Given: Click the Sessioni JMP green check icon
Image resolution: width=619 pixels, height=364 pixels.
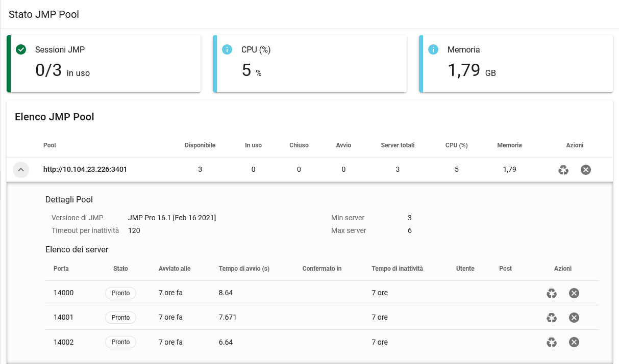Looking at the screenshot, I should [21, 49].
